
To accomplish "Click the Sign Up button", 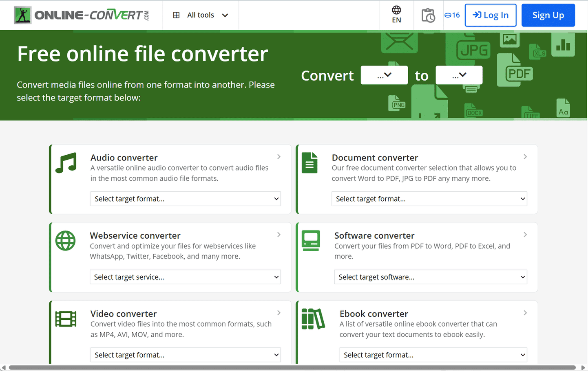I will click(548, 15).
